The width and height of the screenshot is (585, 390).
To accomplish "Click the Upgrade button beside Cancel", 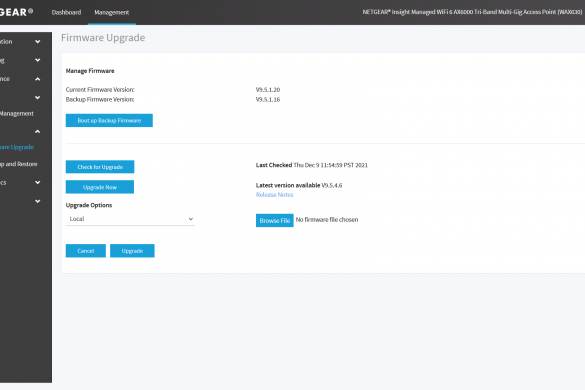I will coord(132,251).
